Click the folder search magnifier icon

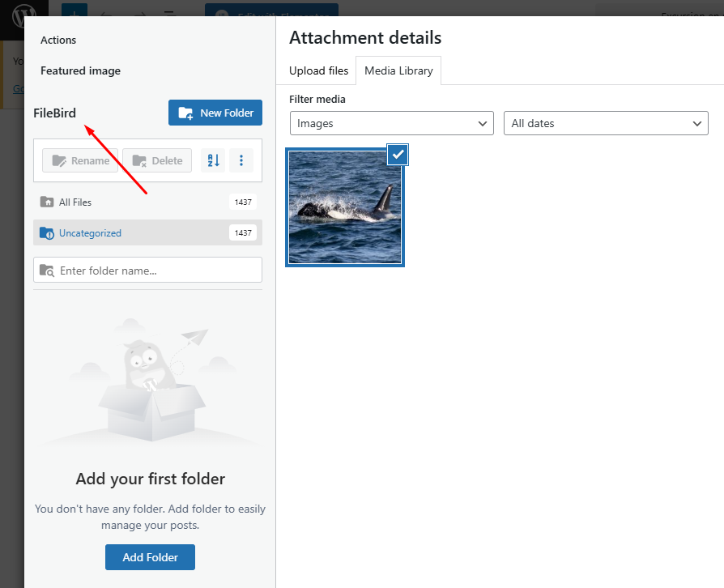[47, 271]
